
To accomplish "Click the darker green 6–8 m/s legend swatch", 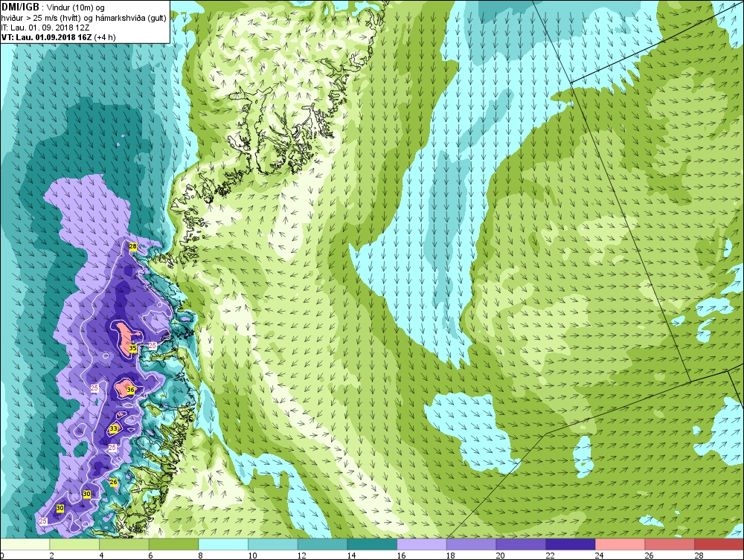I will pyautogui.click(x=173, y=544).
